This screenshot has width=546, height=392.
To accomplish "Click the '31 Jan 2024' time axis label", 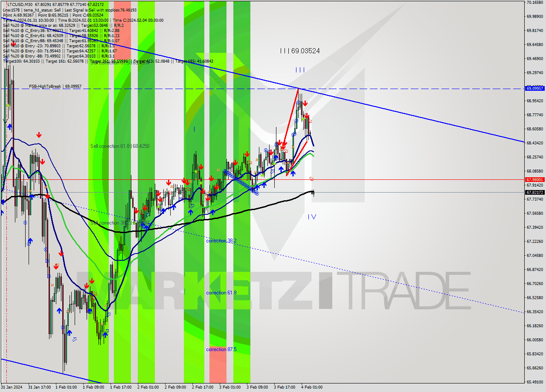I will click(12, 387).
